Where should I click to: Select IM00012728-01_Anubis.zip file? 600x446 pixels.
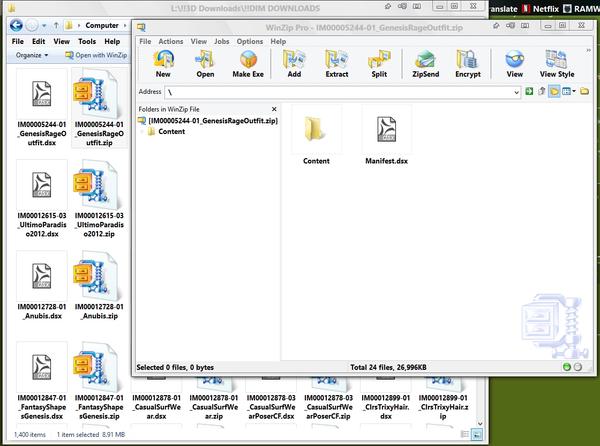tap(99, 286)
